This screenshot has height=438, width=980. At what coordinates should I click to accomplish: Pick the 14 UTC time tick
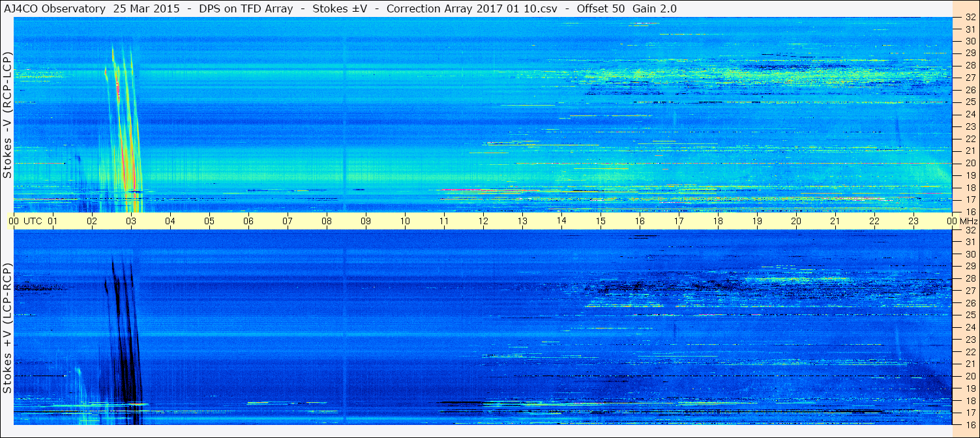click(x=561, y=221)
